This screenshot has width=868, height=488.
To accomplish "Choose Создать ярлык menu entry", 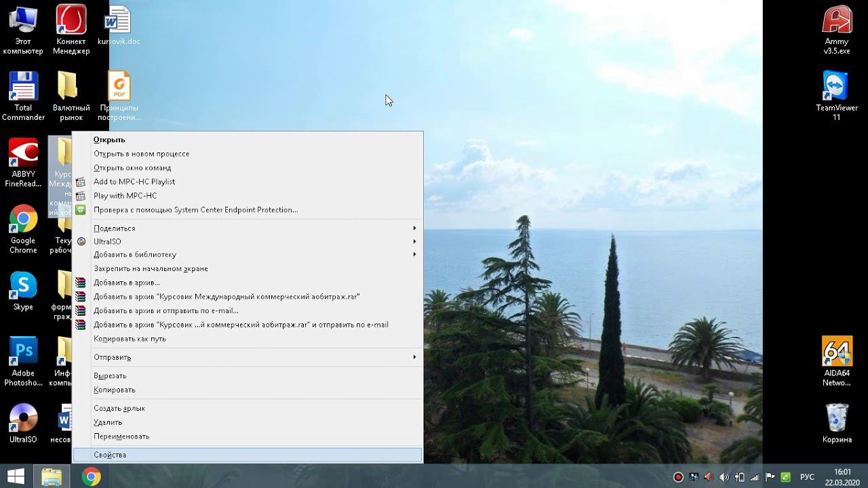I will [x=248, y=408].
